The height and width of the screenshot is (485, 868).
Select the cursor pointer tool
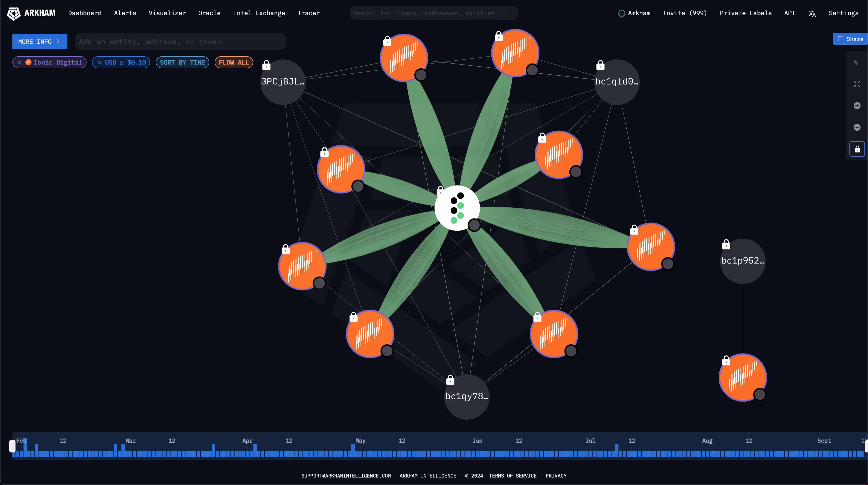click(x=856, y=62)
